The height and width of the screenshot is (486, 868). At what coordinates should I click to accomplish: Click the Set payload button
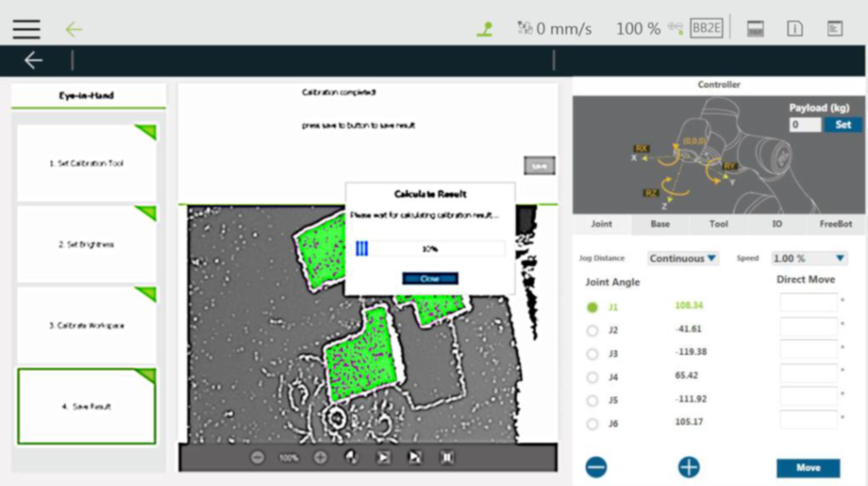click(843, 125)
